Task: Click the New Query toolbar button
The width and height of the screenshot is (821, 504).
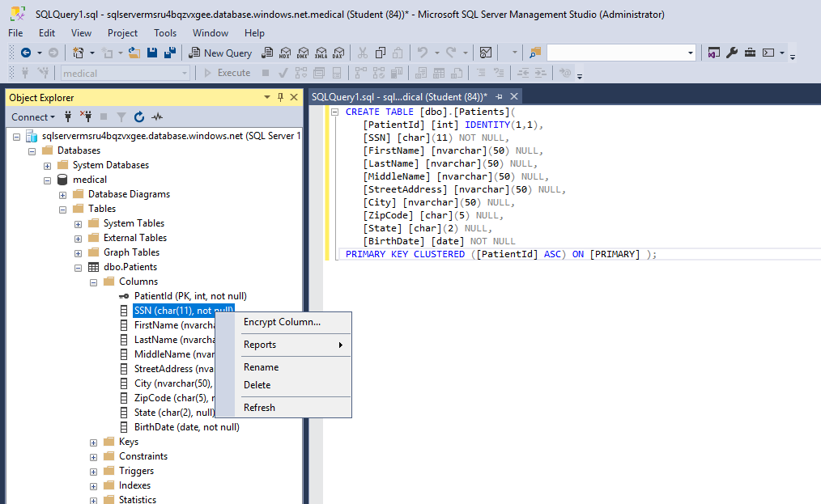Action: point(220,53)
